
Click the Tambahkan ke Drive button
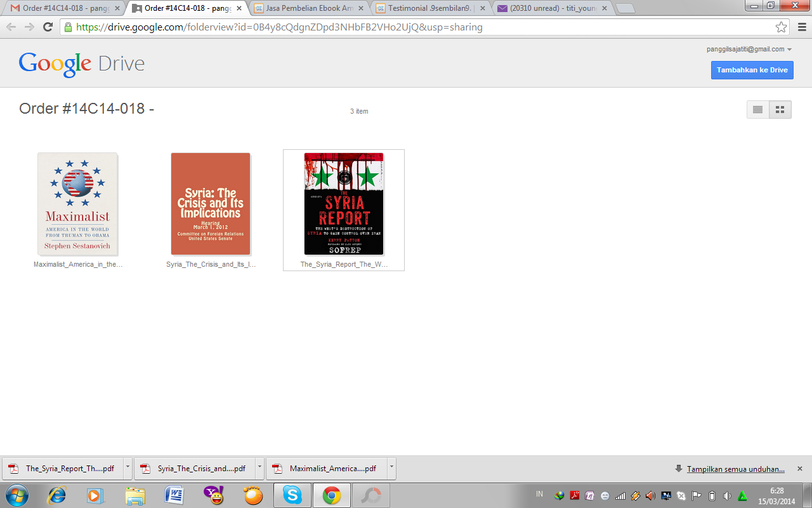point(752,70)
